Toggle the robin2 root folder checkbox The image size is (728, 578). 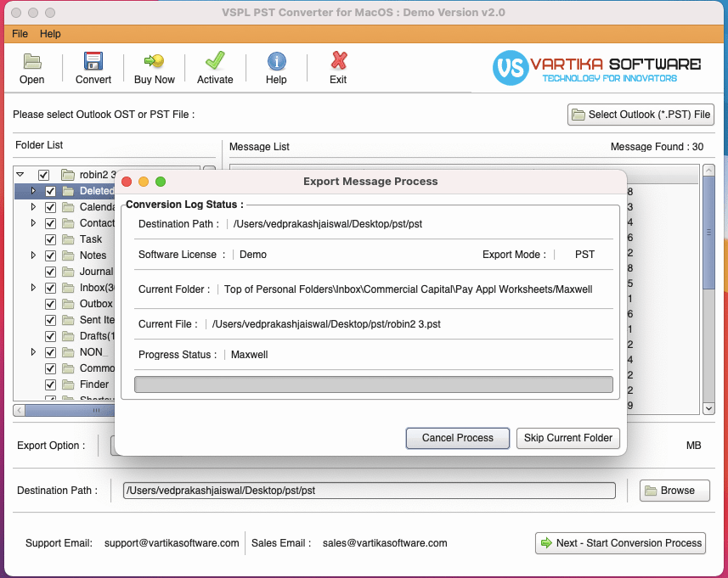tap(43, 175)
